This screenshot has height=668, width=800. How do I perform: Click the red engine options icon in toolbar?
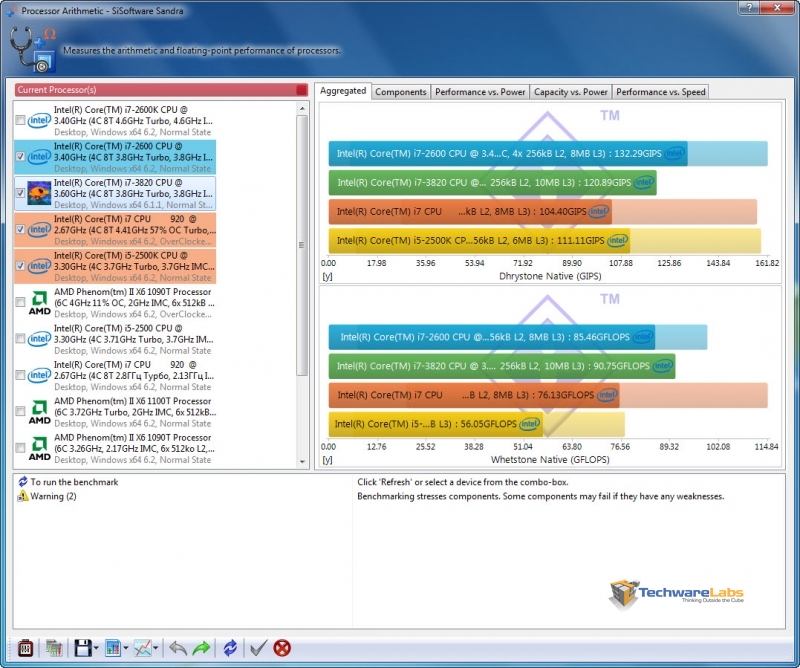pyautogui.click(x=25, y=648)
